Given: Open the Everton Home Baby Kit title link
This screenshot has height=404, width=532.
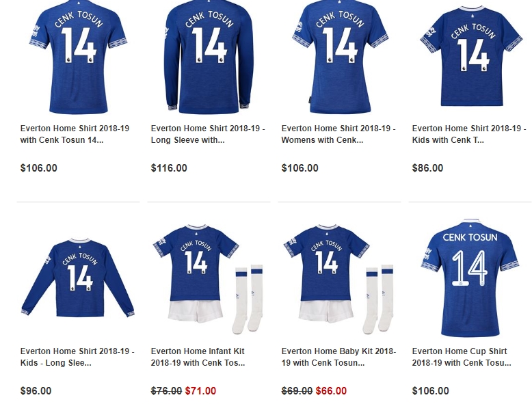Looking at the screenshot, I should point(338,357).
